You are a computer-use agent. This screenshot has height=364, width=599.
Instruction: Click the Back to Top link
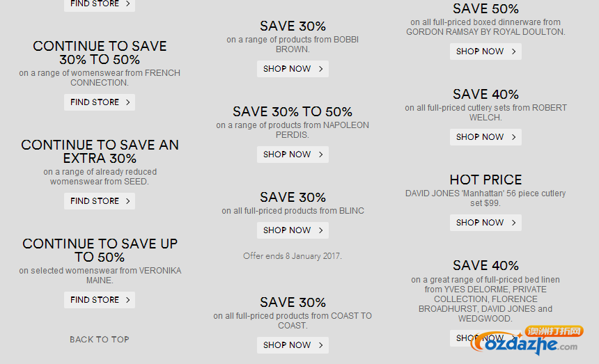[100, 340]
